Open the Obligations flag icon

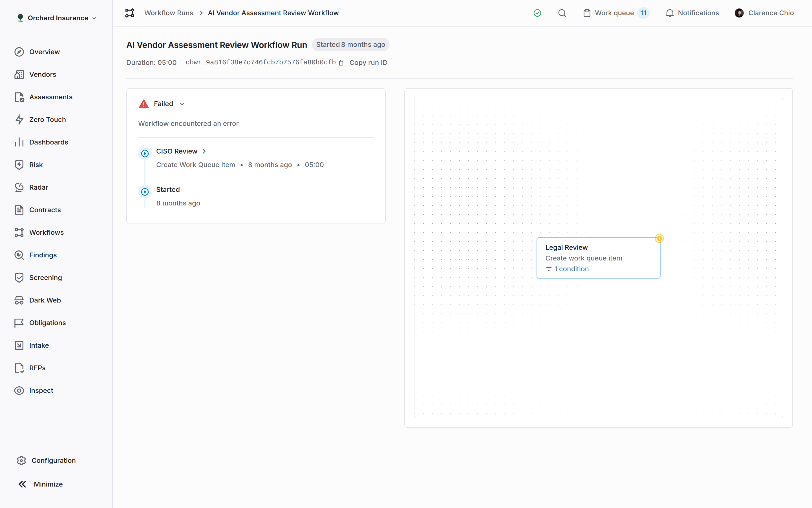click(x=19, y=323)
